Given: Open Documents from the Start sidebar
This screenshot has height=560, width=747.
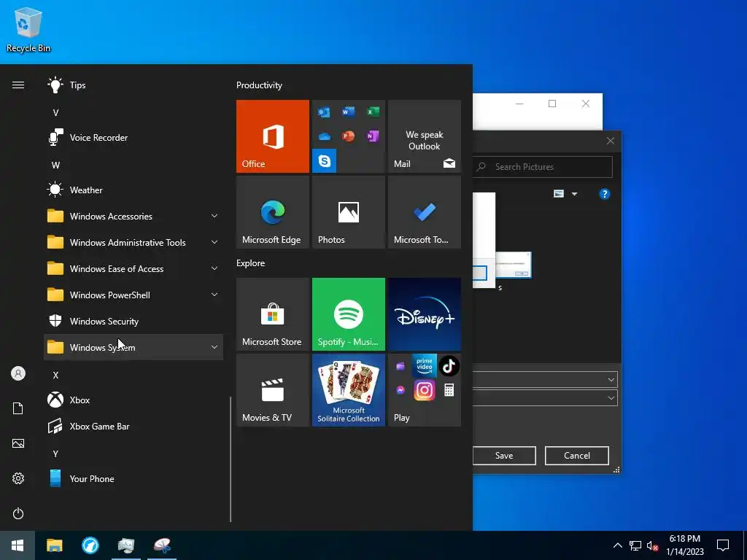Looking at the screenshot, I should 18,408.
